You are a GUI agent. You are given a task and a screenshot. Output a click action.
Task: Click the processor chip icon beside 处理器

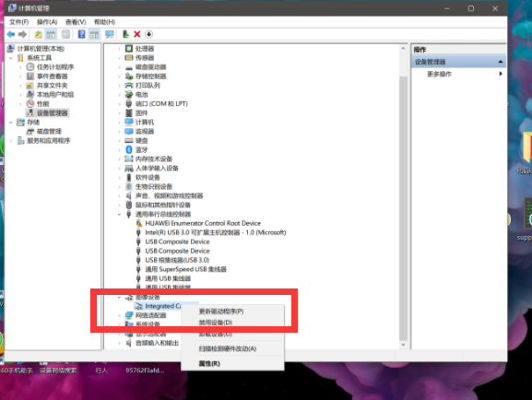point(129,49)
